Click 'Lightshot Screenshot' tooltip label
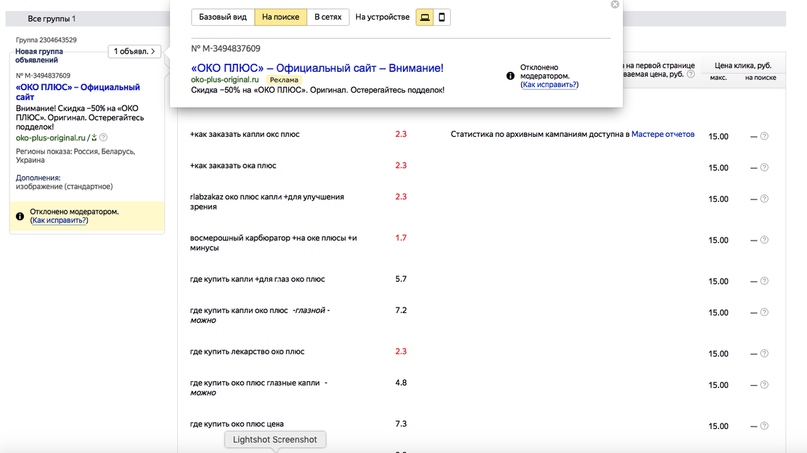 click(275, 440)
